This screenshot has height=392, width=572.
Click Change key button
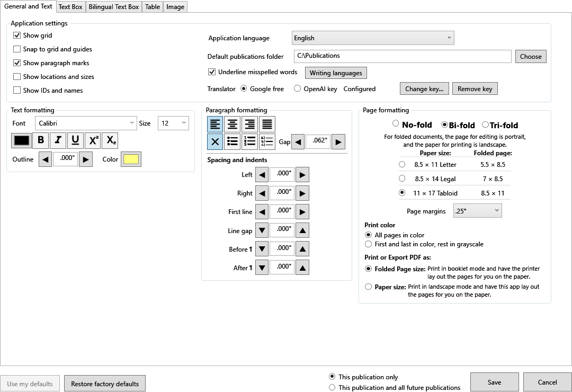(424, 88)
